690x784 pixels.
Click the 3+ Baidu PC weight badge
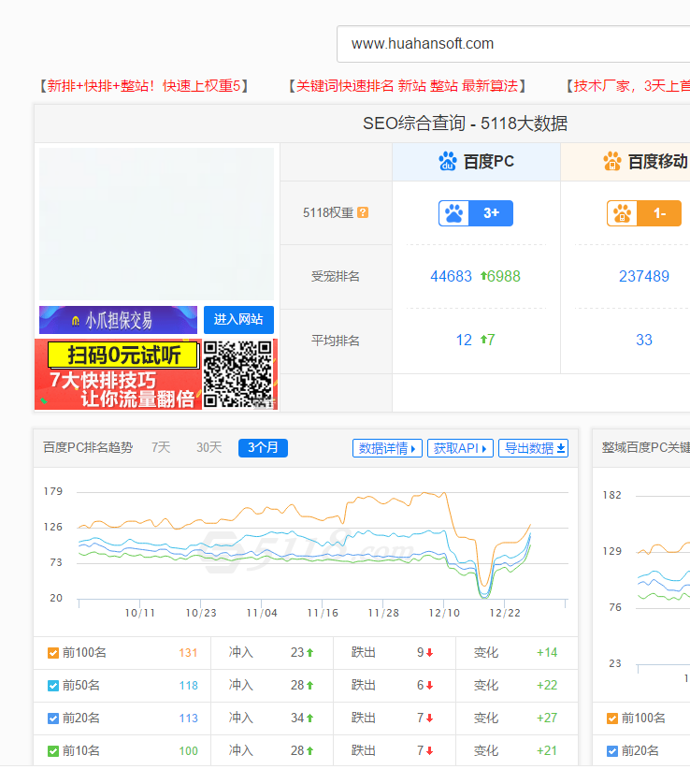(x=476, y=213)
